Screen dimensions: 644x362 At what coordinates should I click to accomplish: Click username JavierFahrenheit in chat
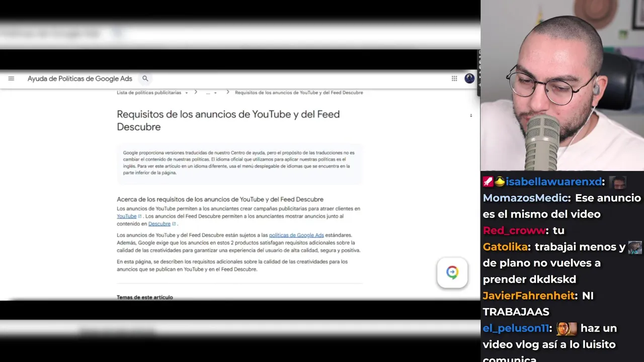(x=529, y=295)
